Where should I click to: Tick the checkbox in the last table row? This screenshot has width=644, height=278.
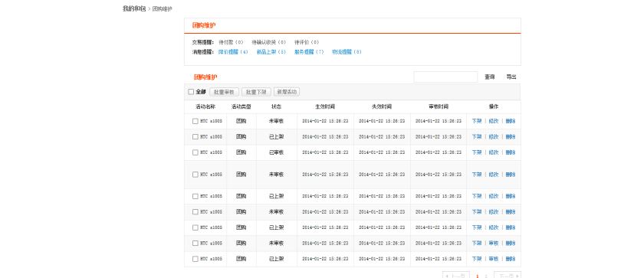(195, 259)
